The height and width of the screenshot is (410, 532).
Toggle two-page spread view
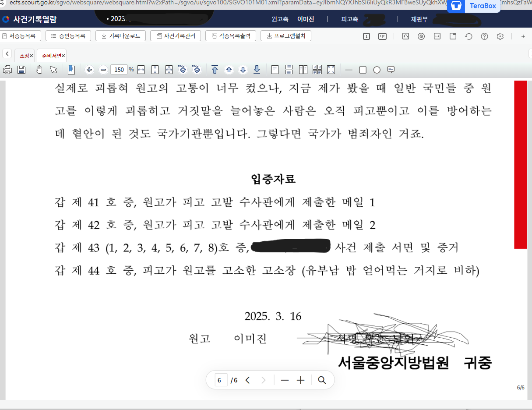[303, 69]
